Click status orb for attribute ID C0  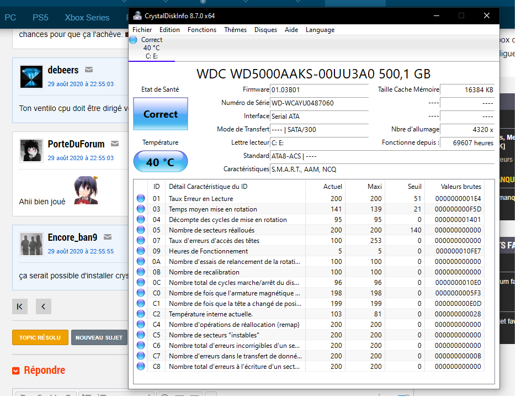click(141, 293)
